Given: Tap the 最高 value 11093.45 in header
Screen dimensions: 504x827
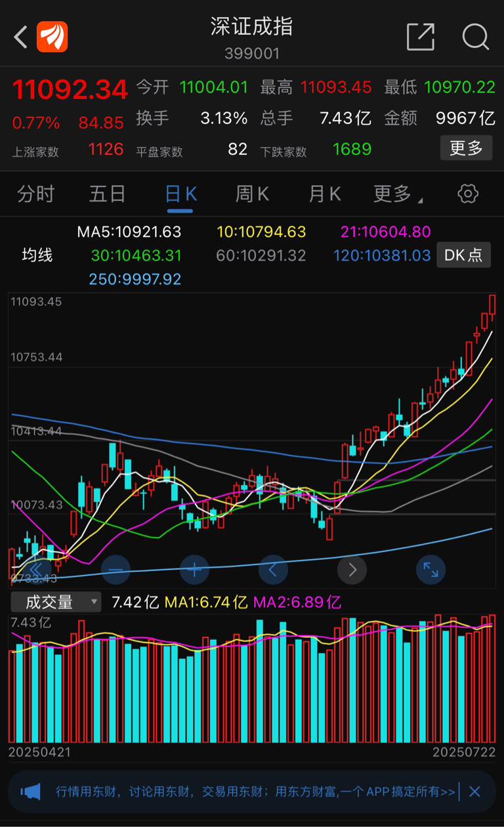Looking at the screenshot, I should point(336,87).
